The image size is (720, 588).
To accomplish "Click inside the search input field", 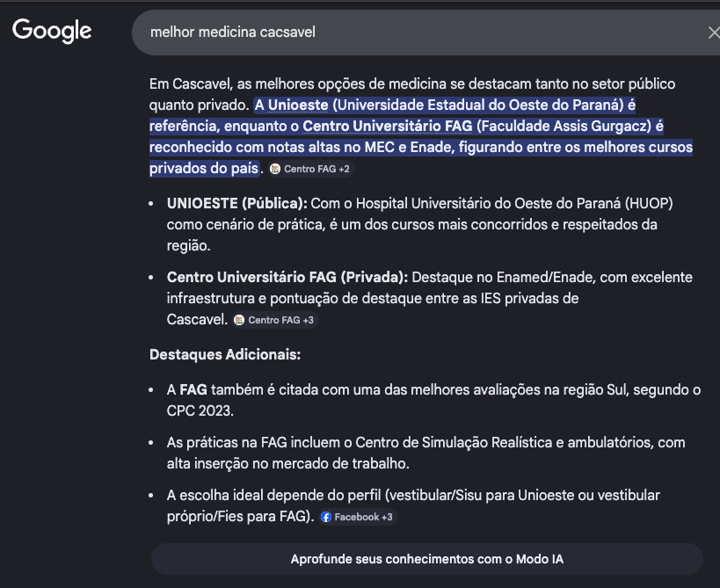I will 396,31.
